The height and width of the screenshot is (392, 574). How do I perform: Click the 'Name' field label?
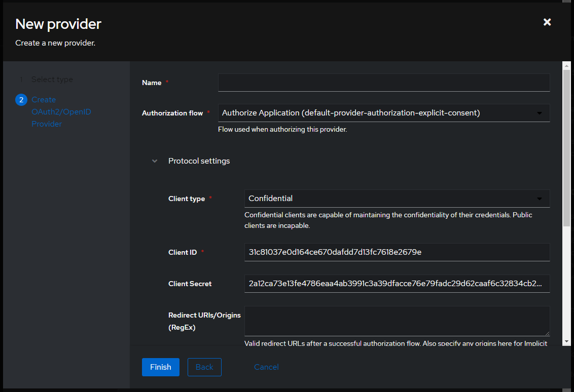pyautogui.click(x=152, y=83)
